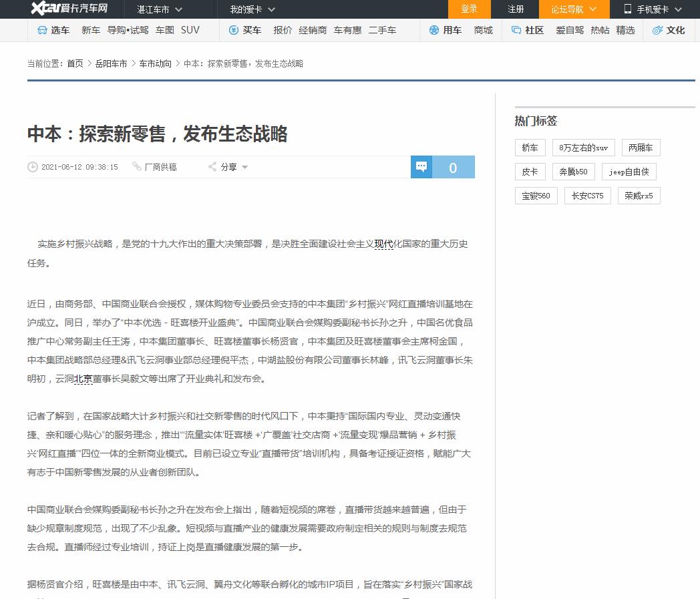
Task: Click the comment count 0 button
Action: pos(453,167)
